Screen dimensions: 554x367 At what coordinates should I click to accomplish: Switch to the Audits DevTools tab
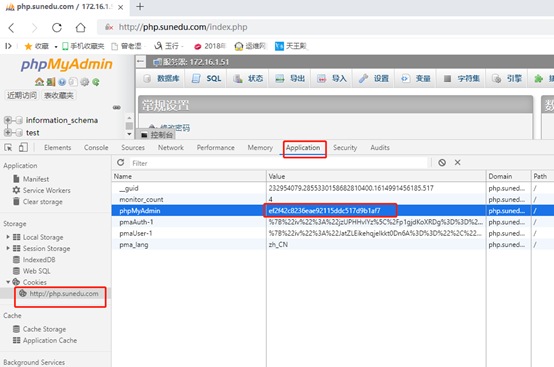tap(380, 148)
